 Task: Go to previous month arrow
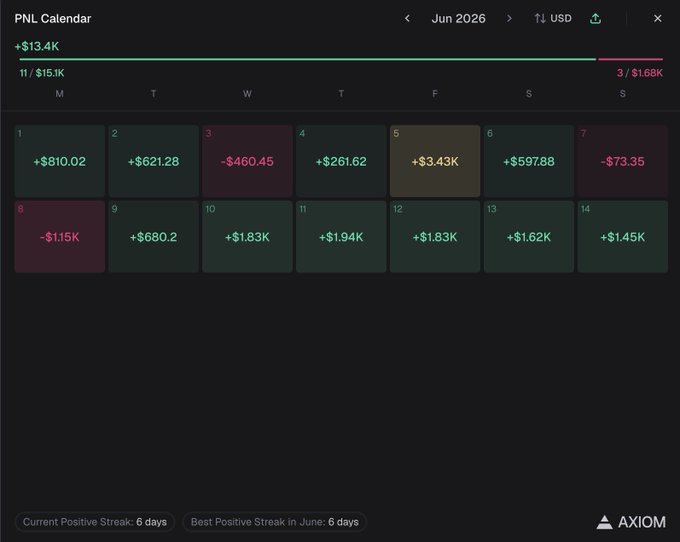pyautogui.click(x=407, y=18)
